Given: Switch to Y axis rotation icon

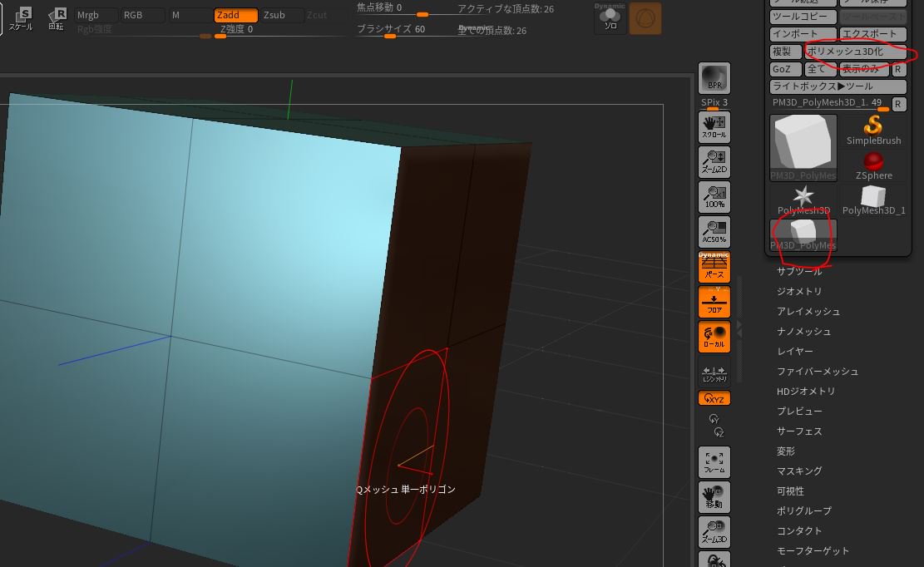Looking at the screenshot, I should (x=714, y=419).
